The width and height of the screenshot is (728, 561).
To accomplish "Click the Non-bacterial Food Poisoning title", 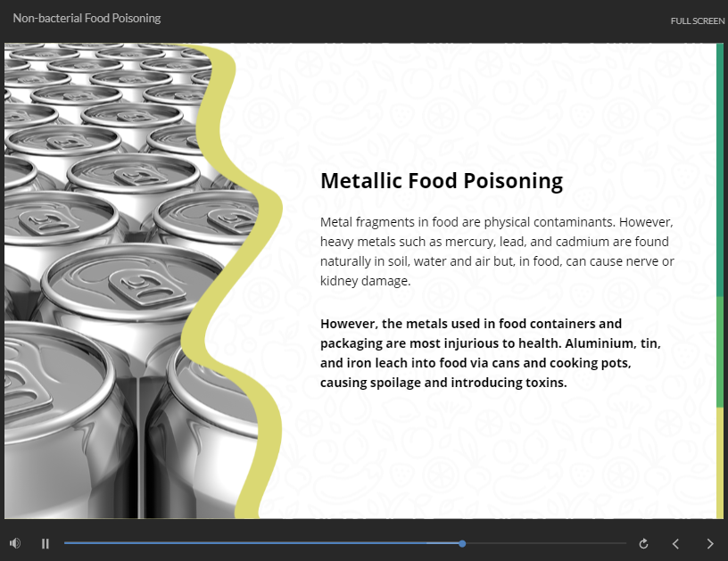I will (x=87, y=18).
